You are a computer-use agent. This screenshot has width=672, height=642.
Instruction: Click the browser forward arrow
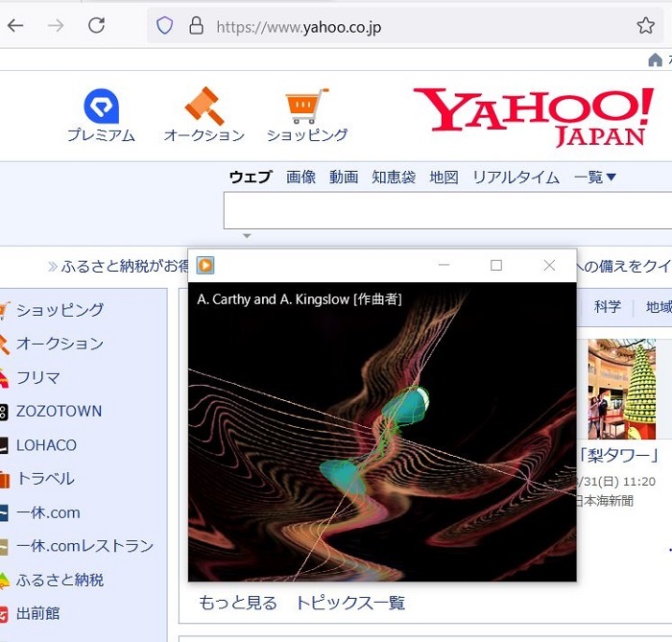[x=56, y=26]
